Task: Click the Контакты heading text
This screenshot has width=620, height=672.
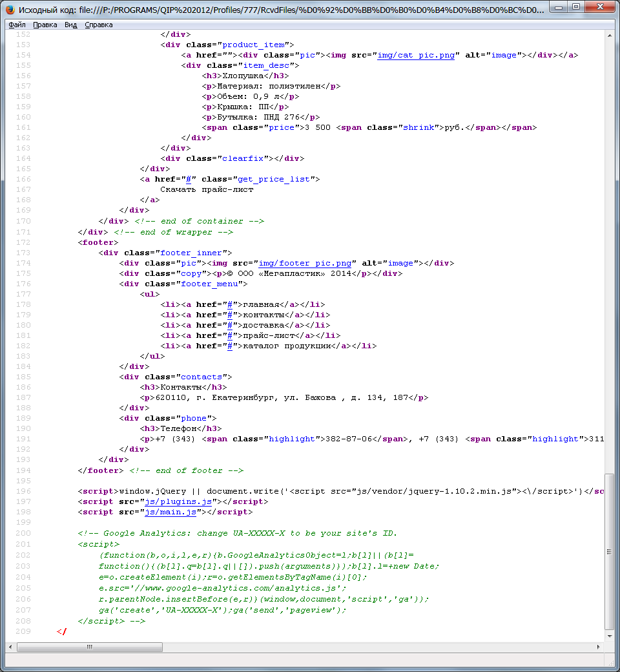Action: tap(181, 388)
